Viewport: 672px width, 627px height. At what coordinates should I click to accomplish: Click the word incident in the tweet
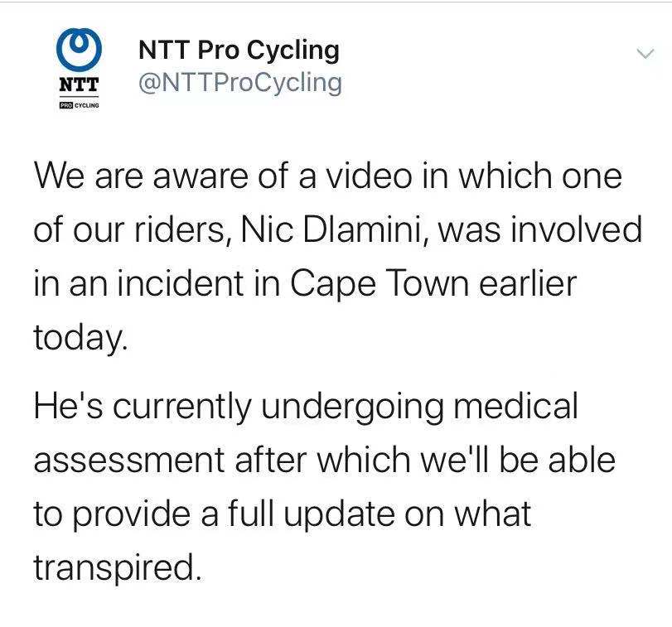[181, 283]
